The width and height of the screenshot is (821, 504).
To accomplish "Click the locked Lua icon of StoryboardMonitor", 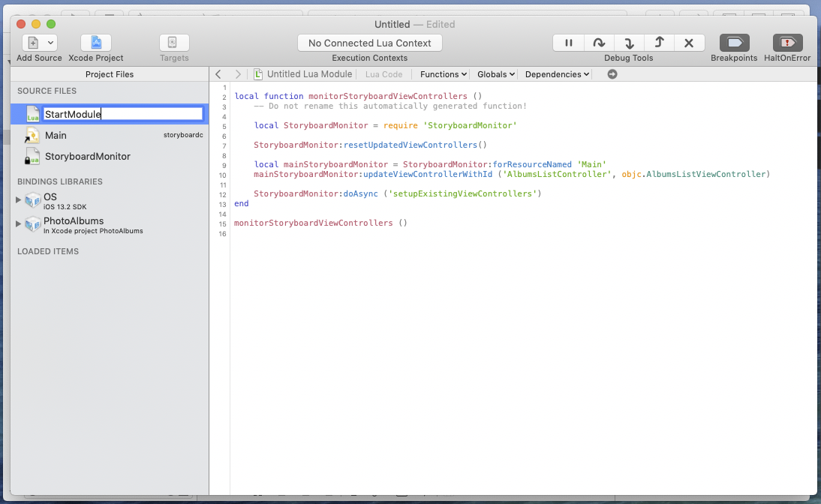I will point(32,157).
